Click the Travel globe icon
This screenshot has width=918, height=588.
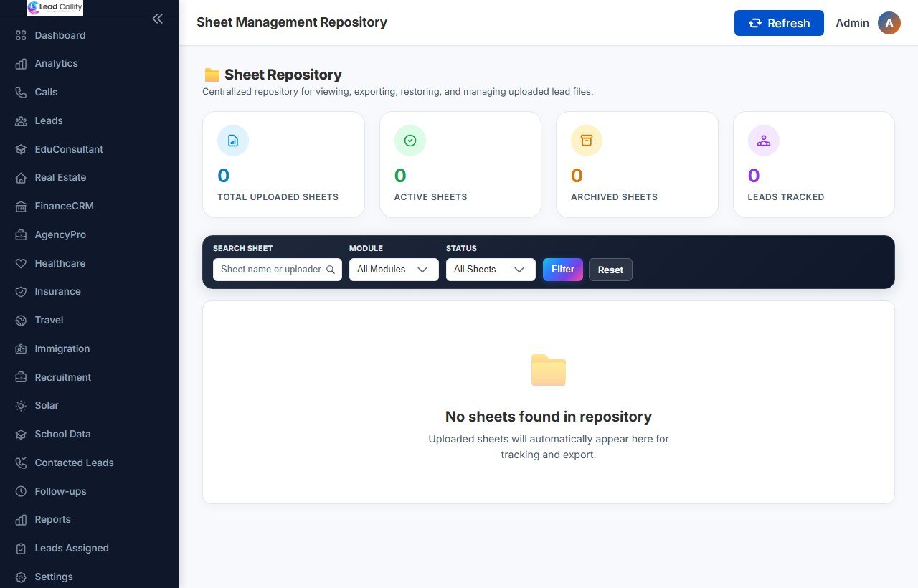click(x=21, y=321)
